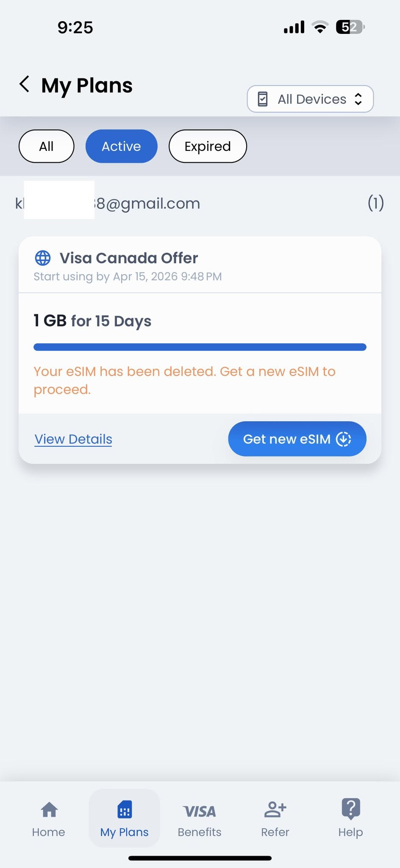Image resolution: width=400 pixels, height=868 pixels.
Task: Open the VISA Benefits logo tab
Action: click(x=200, y=811)
